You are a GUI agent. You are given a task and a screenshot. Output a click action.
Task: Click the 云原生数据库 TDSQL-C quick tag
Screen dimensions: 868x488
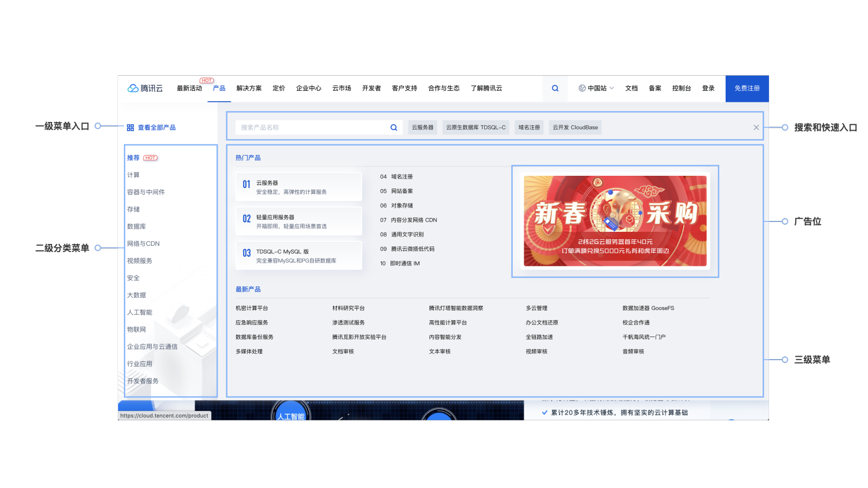(476, 128)
